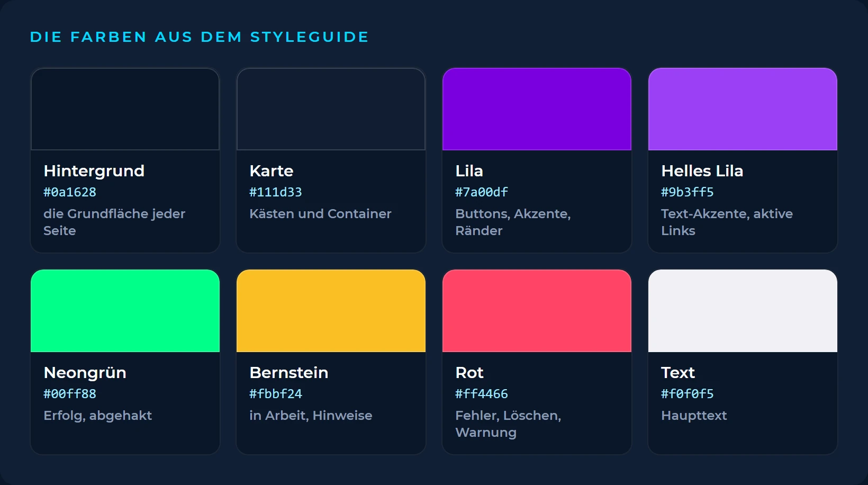The image size is (868, 485).
Task: Click the Karte dark blue color swatch
Action: (331, 109)
